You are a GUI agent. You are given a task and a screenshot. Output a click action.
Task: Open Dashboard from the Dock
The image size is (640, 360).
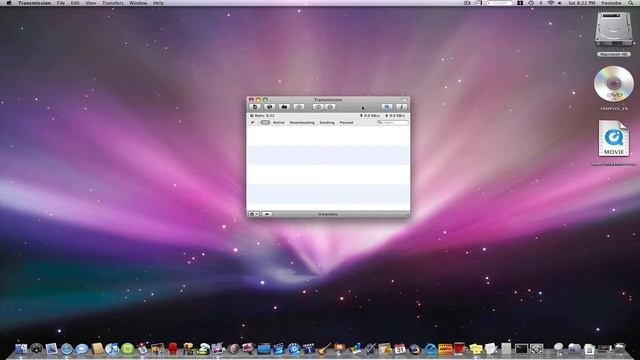tap(36, 349)
